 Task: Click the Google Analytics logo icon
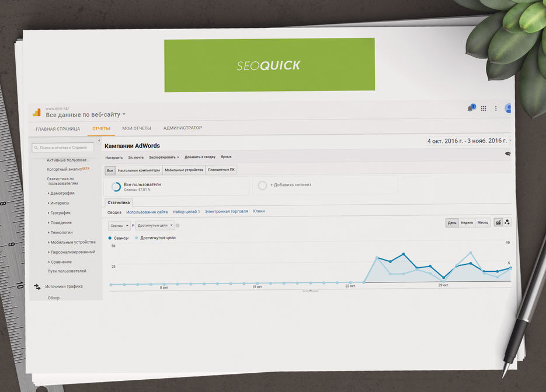[x=36, y=112]
